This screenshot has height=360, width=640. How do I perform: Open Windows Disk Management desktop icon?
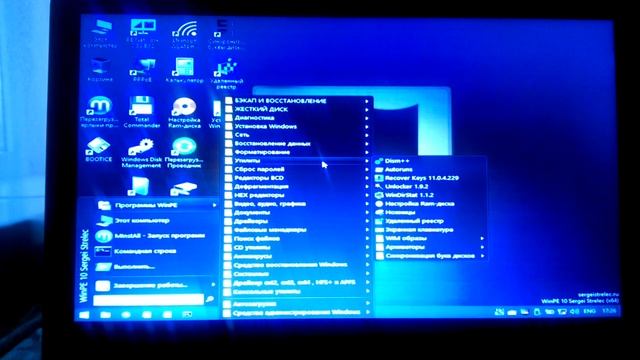click(142, 153)
